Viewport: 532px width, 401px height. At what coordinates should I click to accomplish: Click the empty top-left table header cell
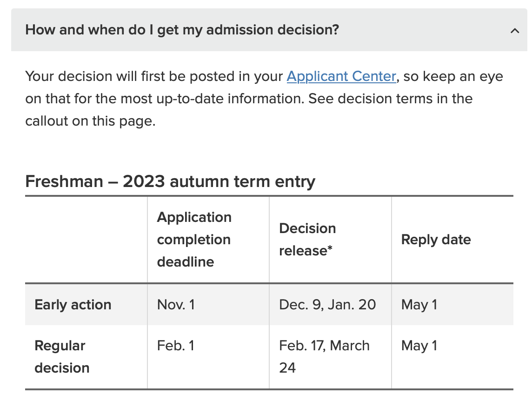(86, 239)
